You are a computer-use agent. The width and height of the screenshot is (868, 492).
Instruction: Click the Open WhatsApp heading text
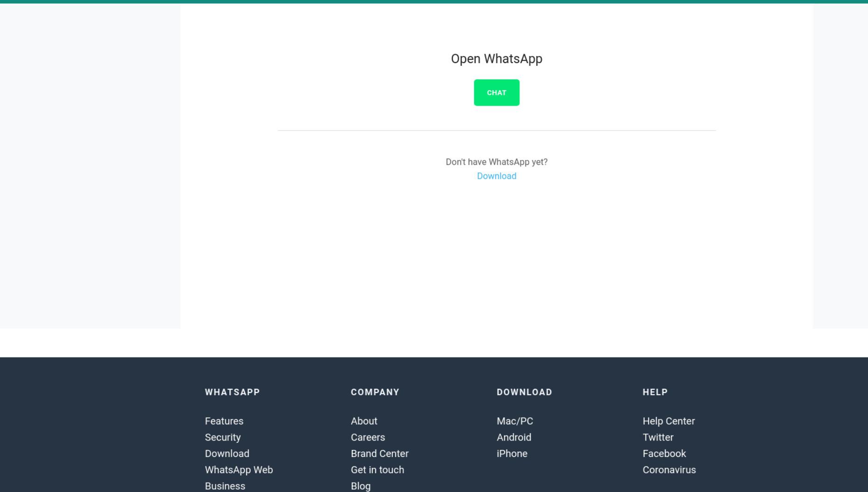[497, 59]
